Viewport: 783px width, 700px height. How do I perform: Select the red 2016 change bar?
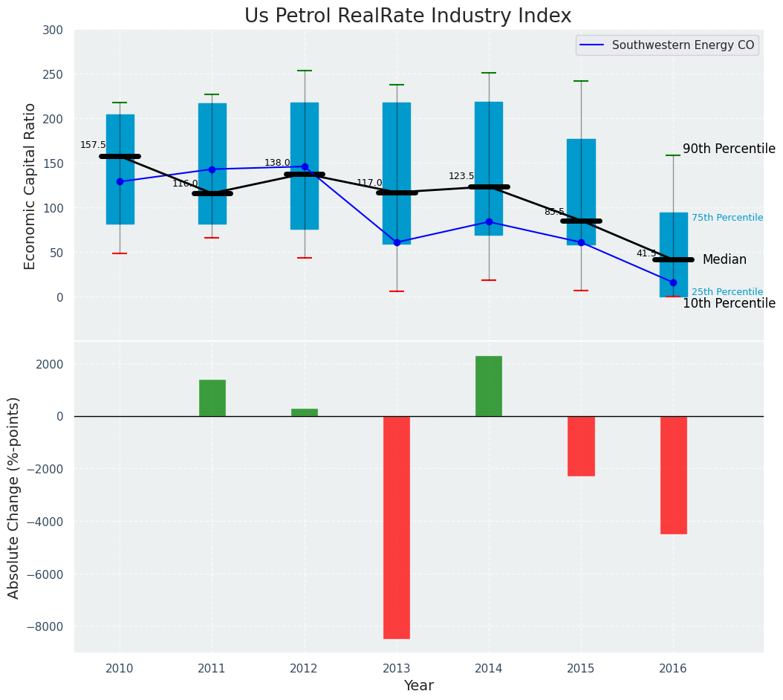click(x=673, y=475)
